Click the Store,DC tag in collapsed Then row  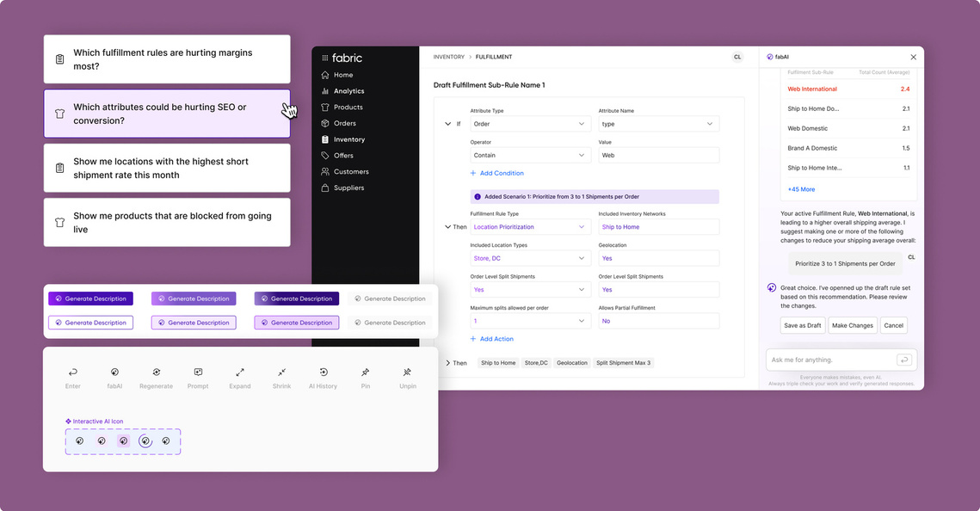click(536, 363)
